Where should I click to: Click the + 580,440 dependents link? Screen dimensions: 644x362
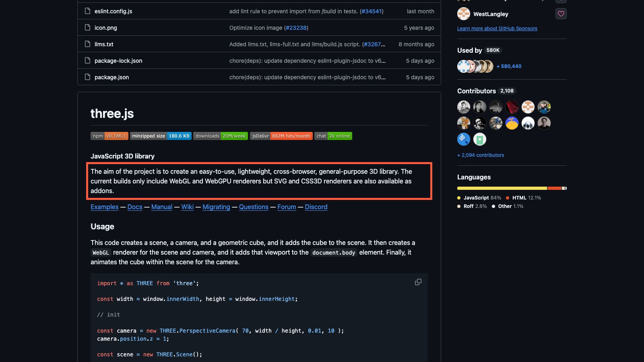509,66
